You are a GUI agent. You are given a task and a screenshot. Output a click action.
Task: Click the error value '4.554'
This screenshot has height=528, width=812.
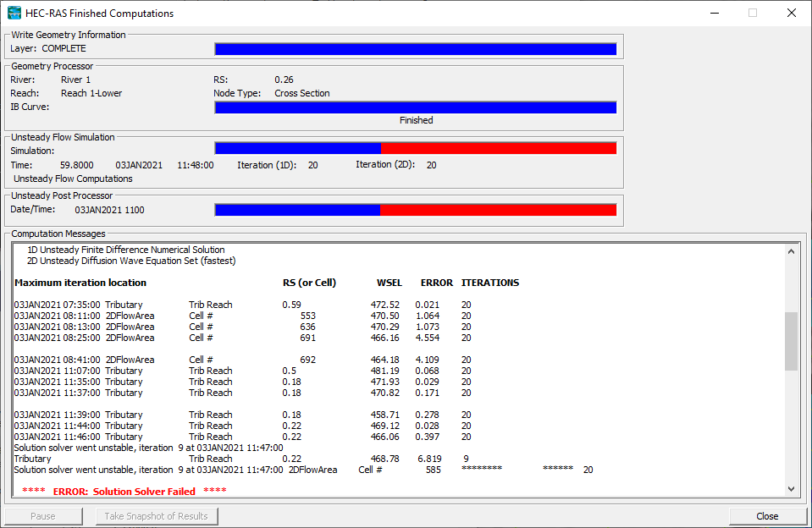pos(428,338)
